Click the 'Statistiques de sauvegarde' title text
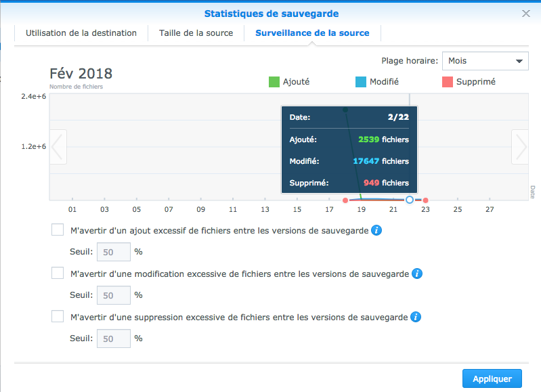541x392 pixels. click(x=272, y=14)
